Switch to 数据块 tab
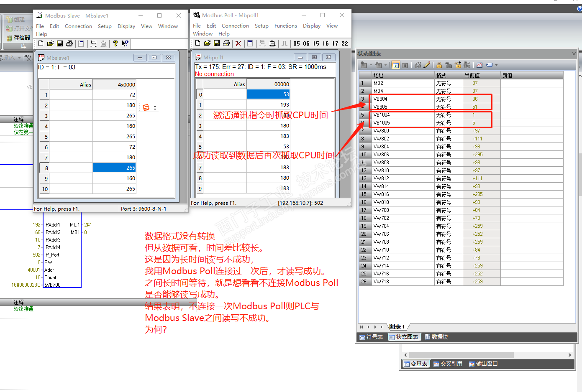The image size is (582, 392). pyautogui.click(x=436, y=337)
